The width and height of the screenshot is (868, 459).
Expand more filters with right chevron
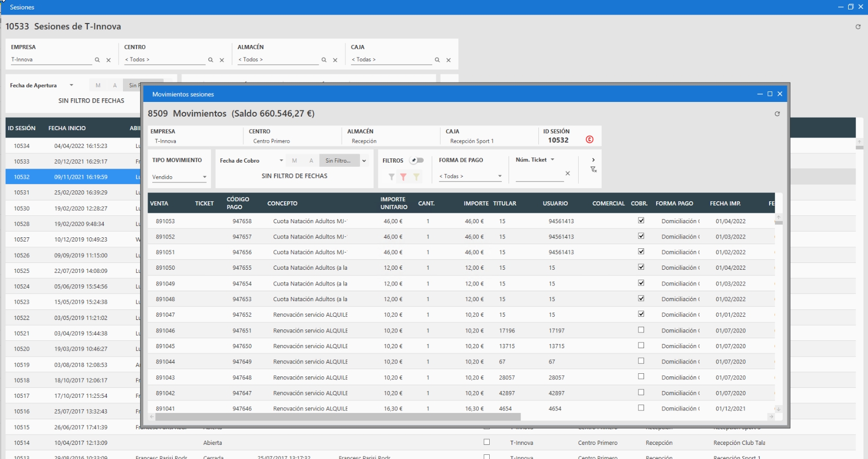[x=593, y=160]
